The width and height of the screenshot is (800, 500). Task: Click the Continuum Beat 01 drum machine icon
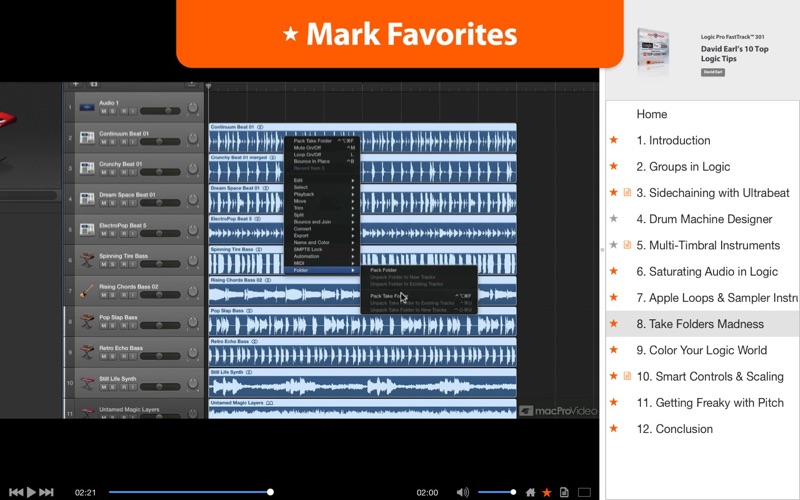87,138
